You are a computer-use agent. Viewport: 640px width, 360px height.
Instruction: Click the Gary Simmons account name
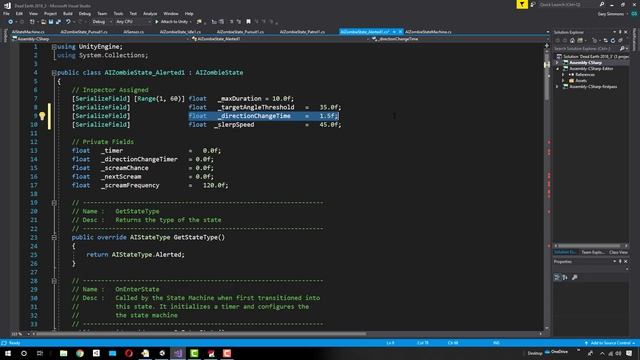[x=611, y=14]
